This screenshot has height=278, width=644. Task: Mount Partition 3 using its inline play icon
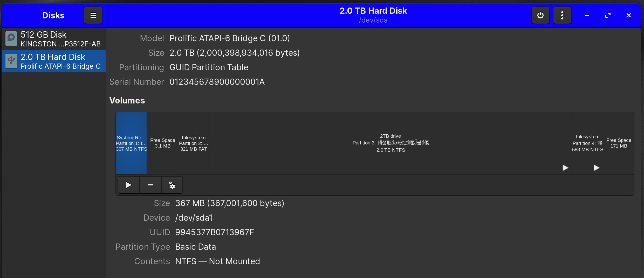[x=565, y=168]
